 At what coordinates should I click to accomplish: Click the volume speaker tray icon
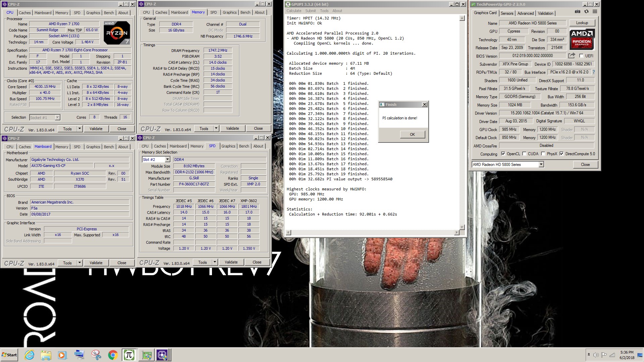click(x=596, y=355)
